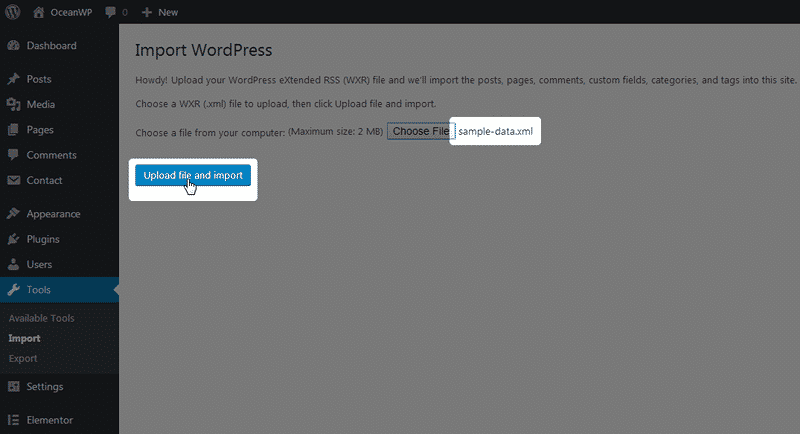Click Upload file and import button

click(193, 175)
